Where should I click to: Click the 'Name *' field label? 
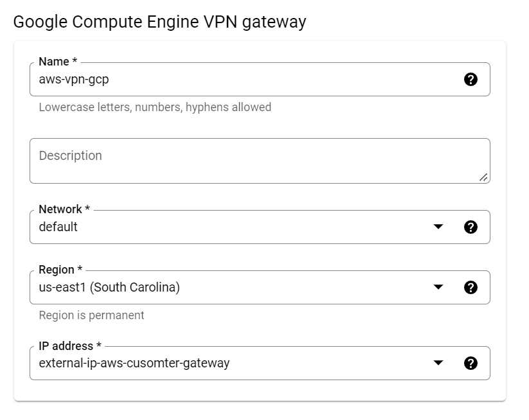[58, 62]
